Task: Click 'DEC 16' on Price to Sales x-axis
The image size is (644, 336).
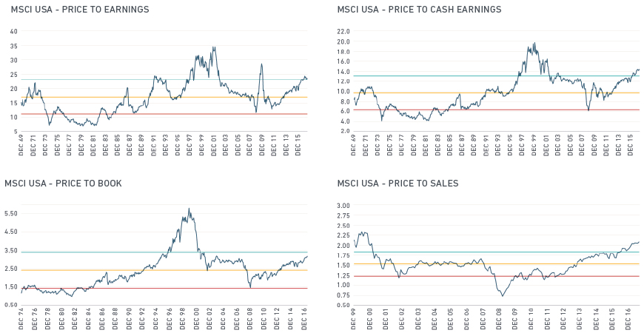Action: point(628,319)
